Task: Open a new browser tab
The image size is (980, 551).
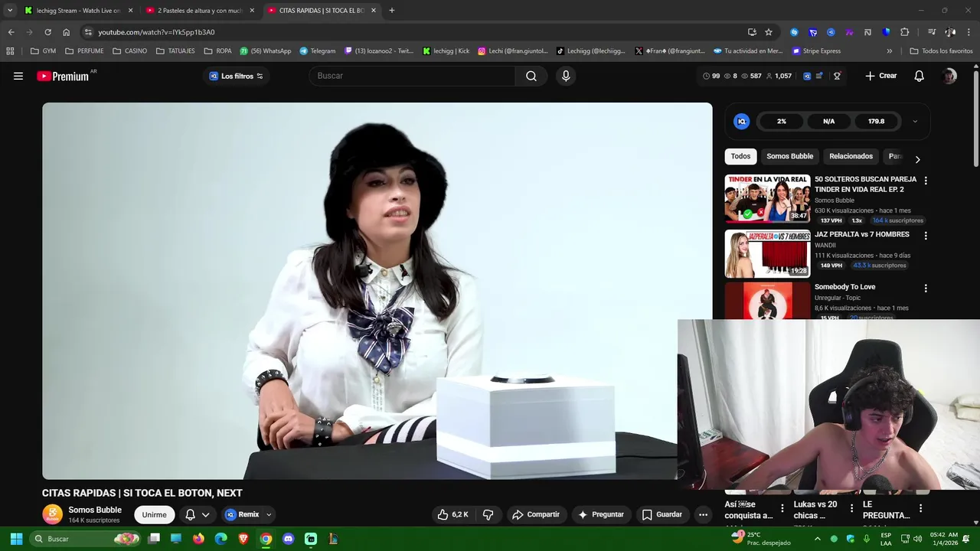Action: point(391,10)
